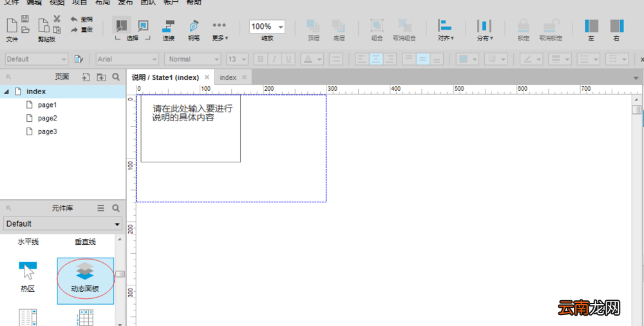Open the outer shadow dropdown
Viewport: 644px width, 326px height.
pyautogui.click(x=496, y=59)
